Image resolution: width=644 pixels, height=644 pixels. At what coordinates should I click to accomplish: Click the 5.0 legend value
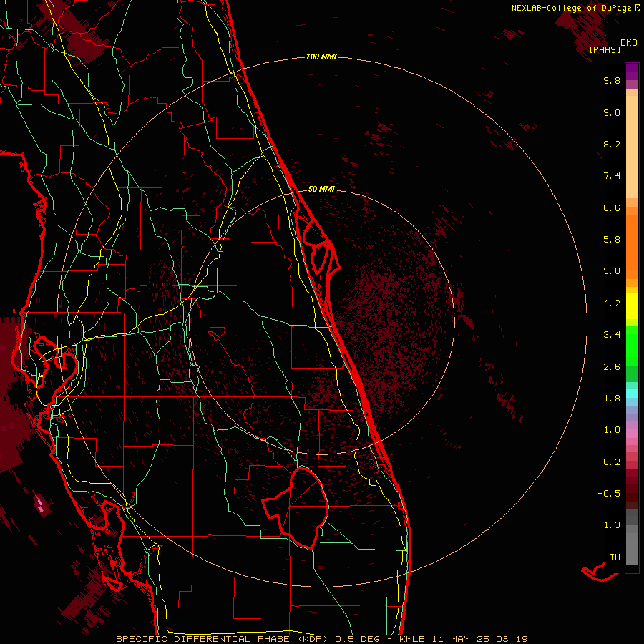(x=612, y=271)
